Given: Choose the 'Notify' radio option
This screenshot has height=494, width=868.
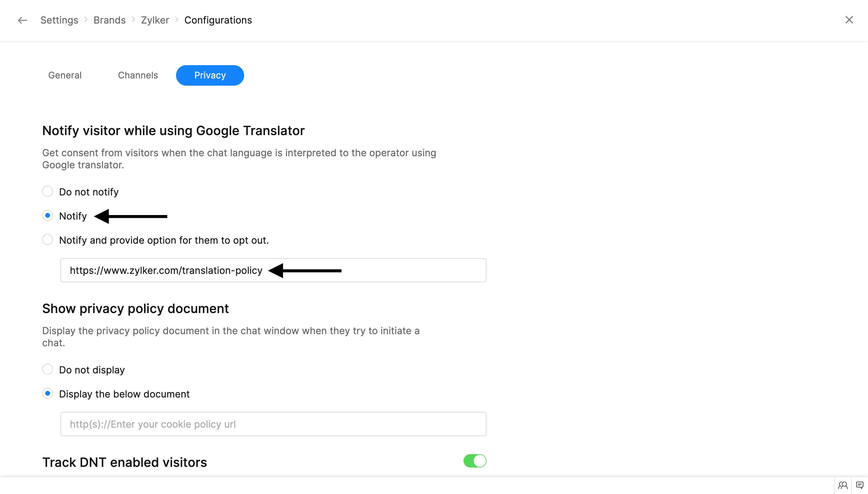Looking at the screenshot, I should pos(48,216).
